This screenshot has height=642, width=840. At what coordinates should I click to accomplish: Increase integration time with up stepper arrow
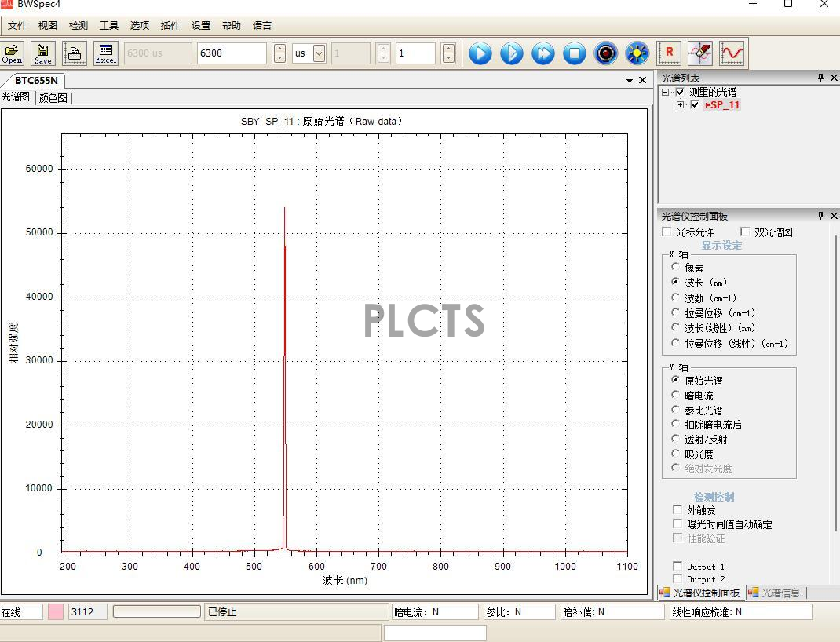(279, 48)
